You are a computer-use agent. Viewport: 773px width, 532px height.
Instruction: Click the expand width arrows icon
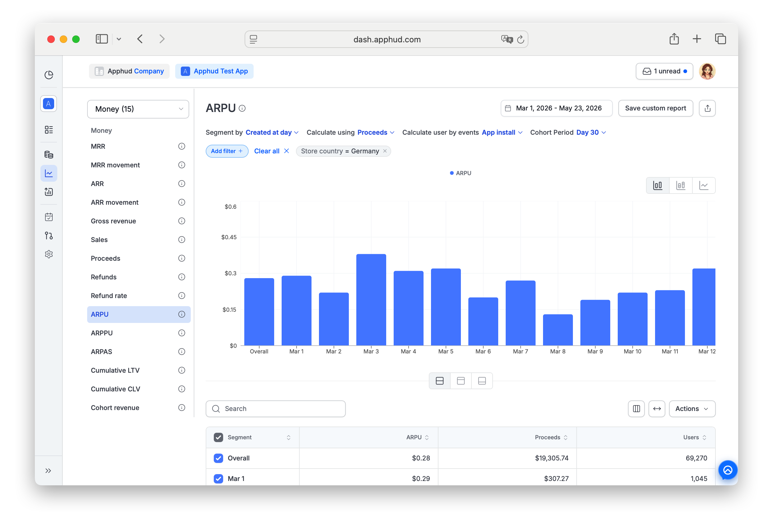point(656,409)
